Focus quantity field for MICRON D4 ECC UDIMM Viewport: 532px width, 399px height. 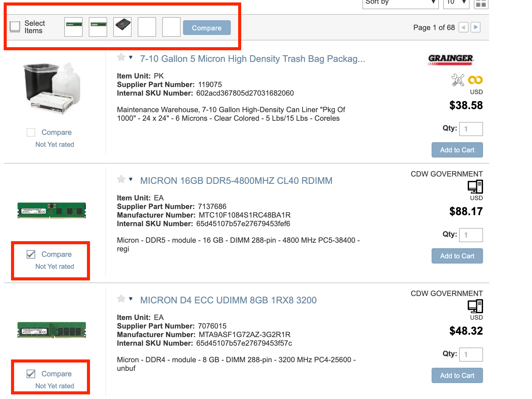point(471,355)
